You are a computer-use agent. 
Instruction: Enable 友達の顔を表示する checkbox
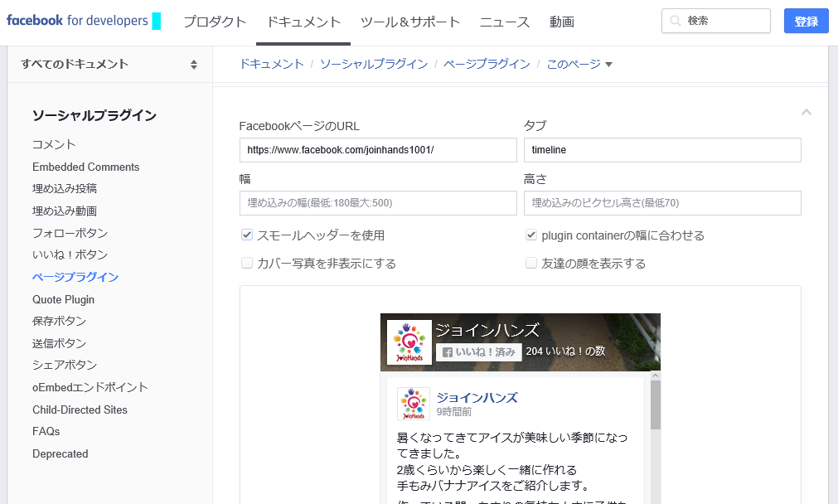coord(531,263)
